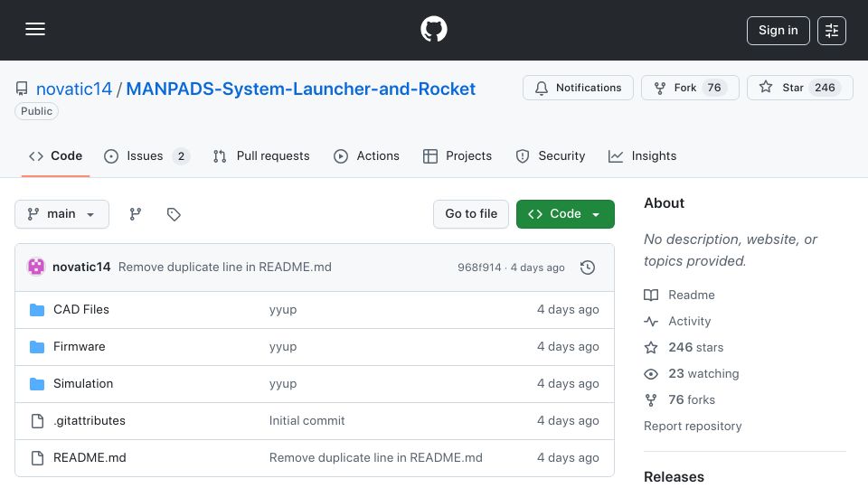Click the Notifications bell button
This screenshot has height=488, width=868.
[578, 88]
